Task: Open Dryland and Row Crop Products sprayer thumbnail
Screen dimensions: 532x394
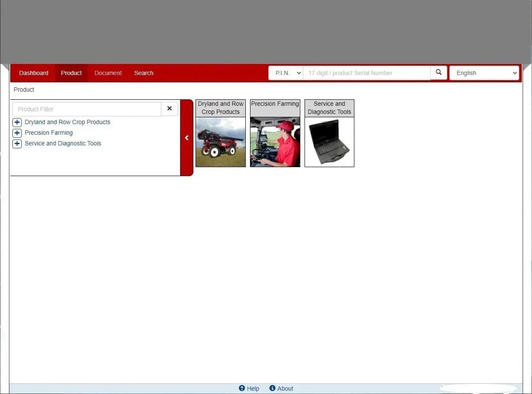Action: [x=221, y=142]
